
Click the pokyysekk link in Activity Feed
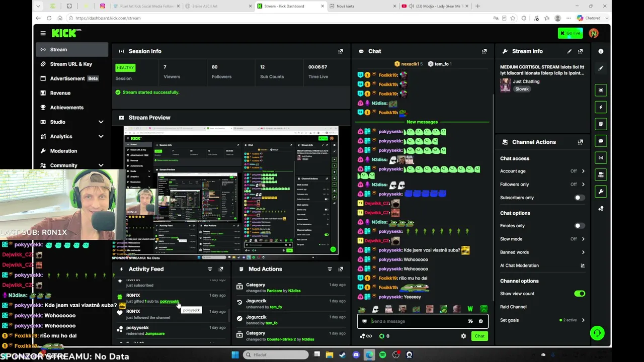[169, 302]
